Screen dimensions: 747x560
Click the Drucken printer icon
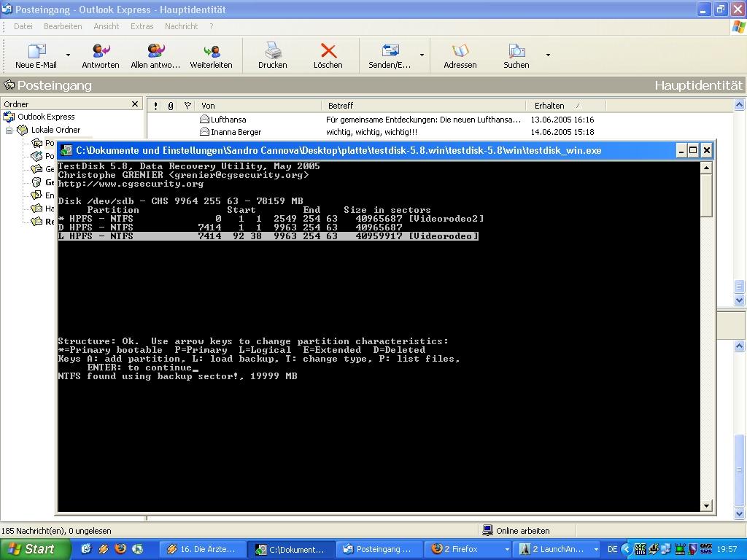pyautogui.click(x=273, y=55)
